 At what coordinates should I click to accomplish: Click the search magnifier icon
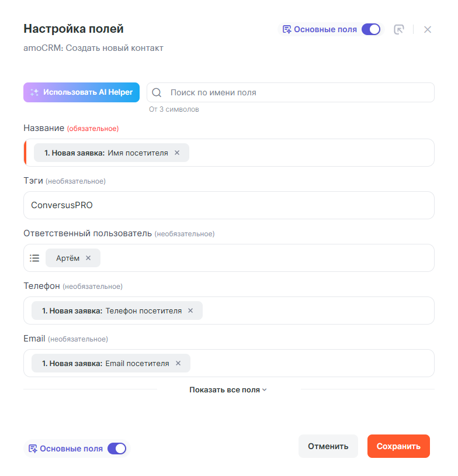point(157,92)
